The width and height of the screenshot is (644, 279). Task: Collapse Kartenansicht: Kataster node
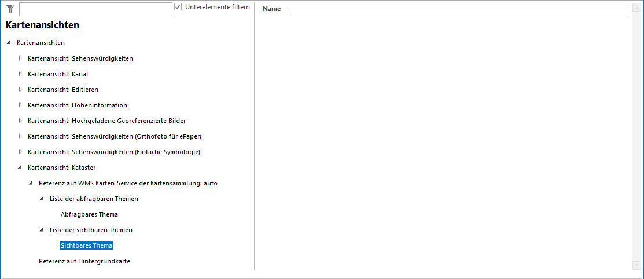[20, 168]
